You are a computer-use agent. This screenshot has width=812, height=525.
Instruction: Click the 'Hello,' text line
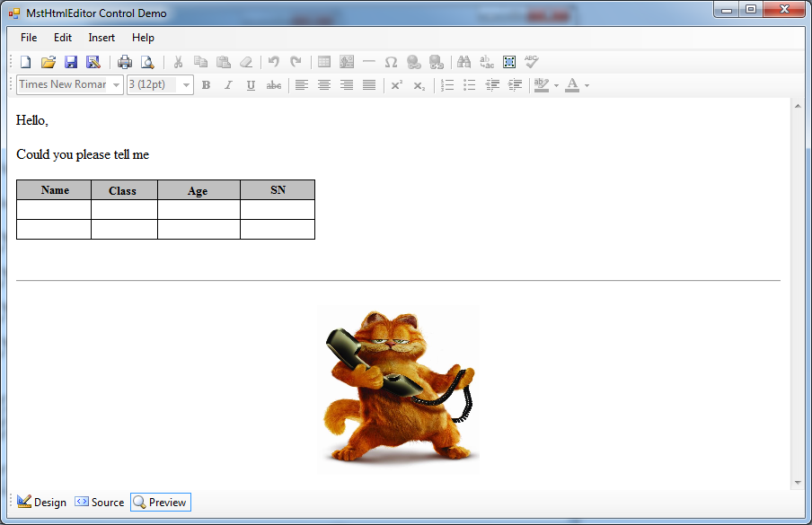32,120
